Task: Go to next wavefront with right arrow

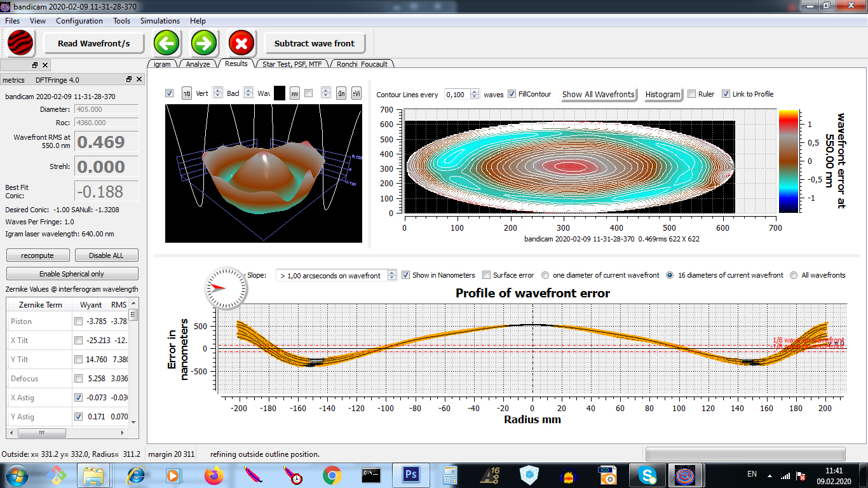Action: click(205, 43)
